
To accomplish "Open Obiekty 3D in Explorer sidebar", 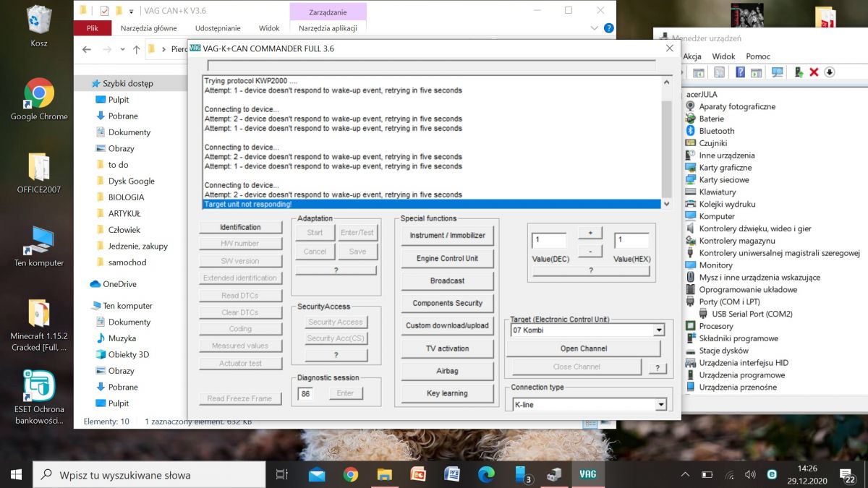I will [x=128, y=354].
